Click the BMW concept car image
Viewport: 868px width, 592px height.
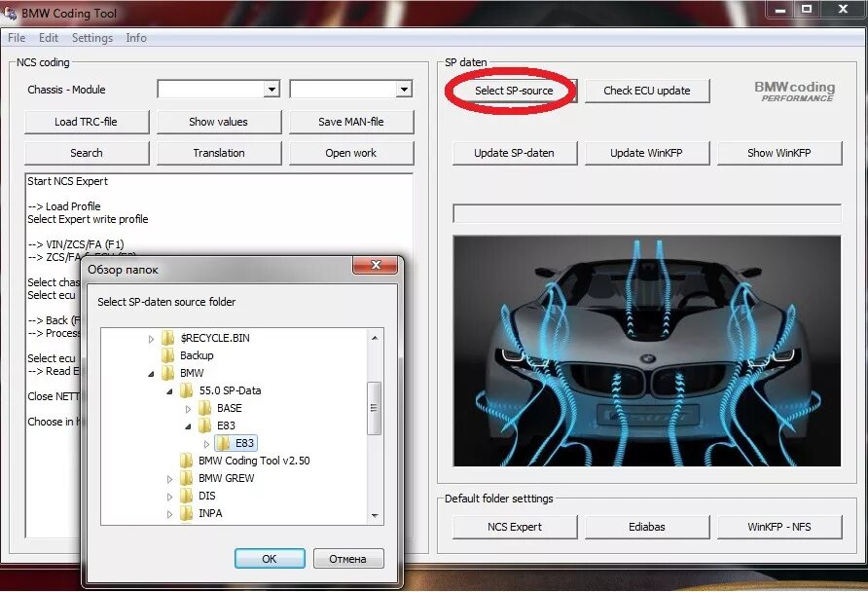[647, 351]
